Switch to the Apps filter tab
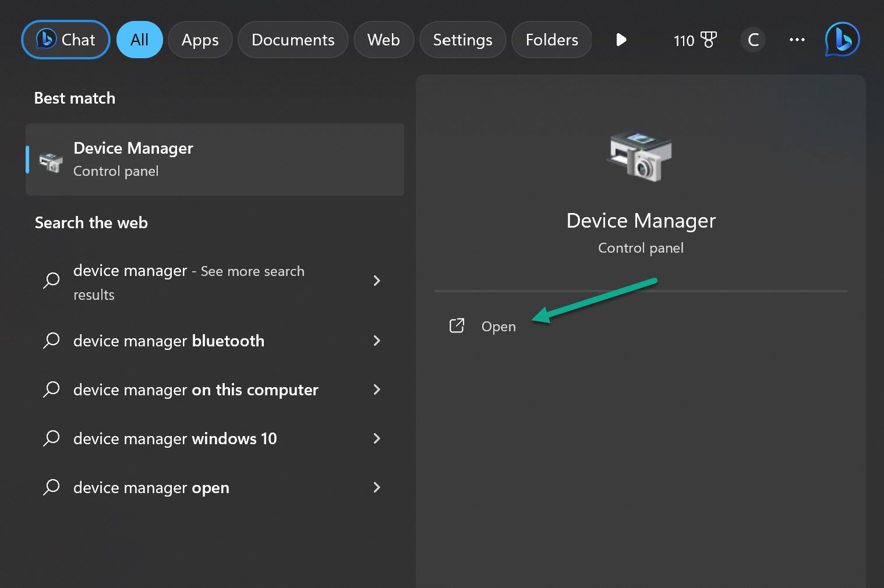The height and width of the screenshot is (588, 884). pos(200,40)
